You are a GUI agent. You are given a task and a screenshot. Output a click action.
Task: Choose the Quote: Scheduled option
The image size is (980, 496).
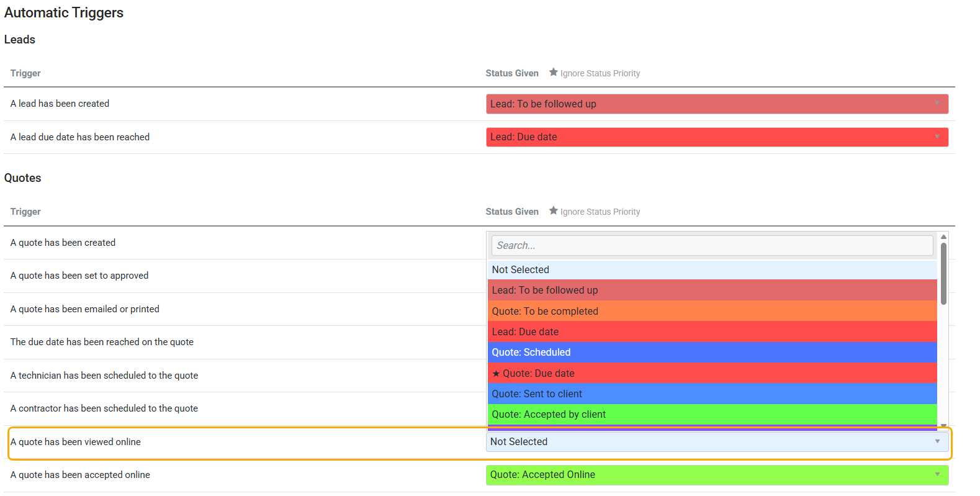(712, 352)
